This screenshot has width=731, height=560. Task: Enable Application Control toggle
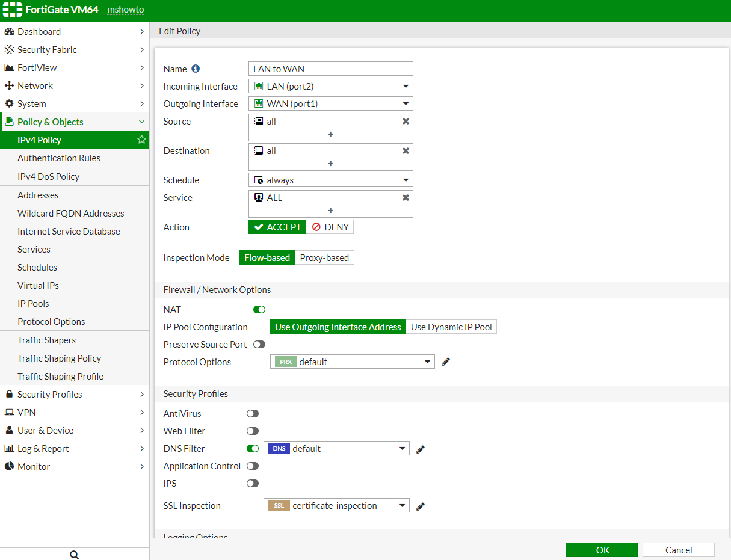pyautogui.click(x=253, y=466)
